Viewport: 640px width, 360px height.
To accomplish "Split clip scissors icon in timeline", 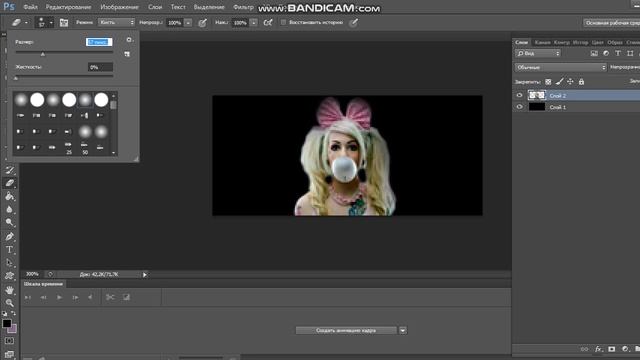I will coord(110,297).
